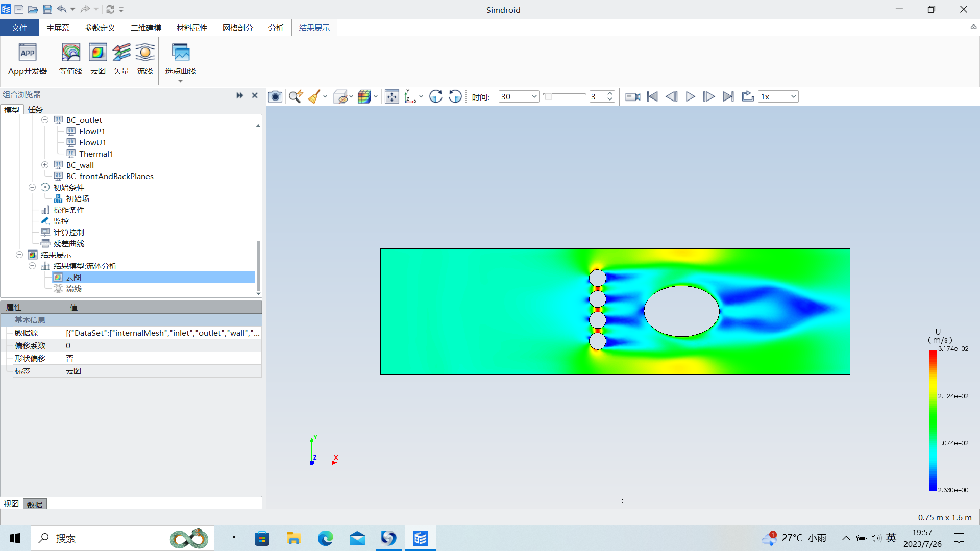980x551 pixels.
Task: Fit the model to view icon
Action: (392, 96)
